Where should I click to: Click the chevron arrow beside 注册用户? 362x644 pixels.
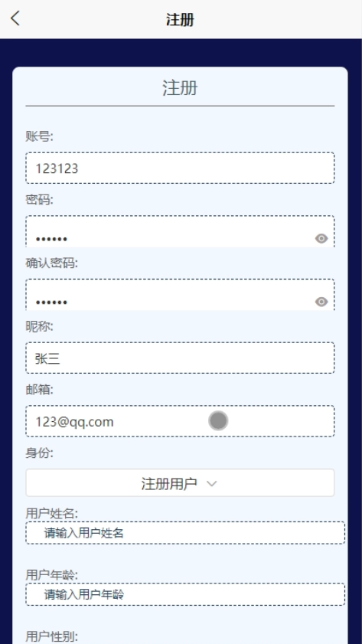pyautogui.click(x=212, y=483)
